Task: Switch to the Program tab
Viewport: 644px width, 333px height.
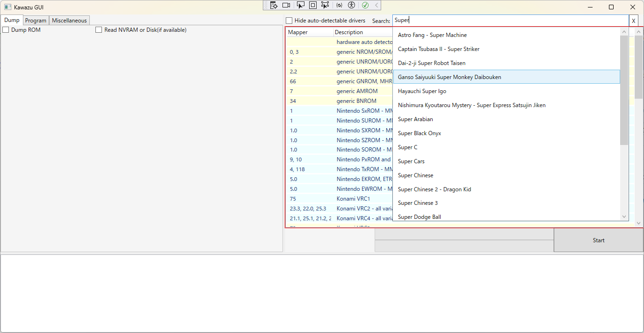Action: 36,21
